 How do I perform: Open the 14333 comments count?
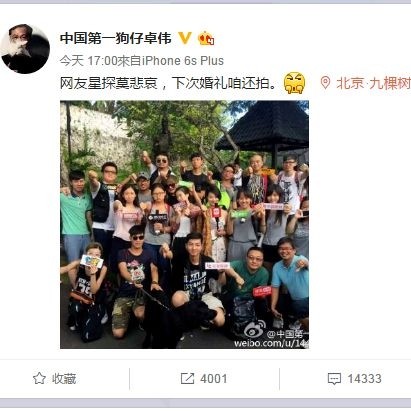pos(364,379)
